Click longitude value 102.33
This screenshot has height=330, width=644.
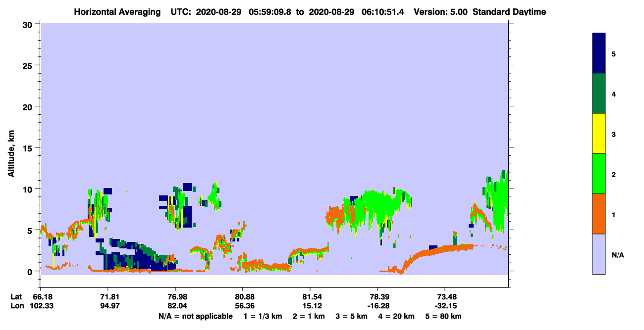pyautogui.click(x=41, y=306)
